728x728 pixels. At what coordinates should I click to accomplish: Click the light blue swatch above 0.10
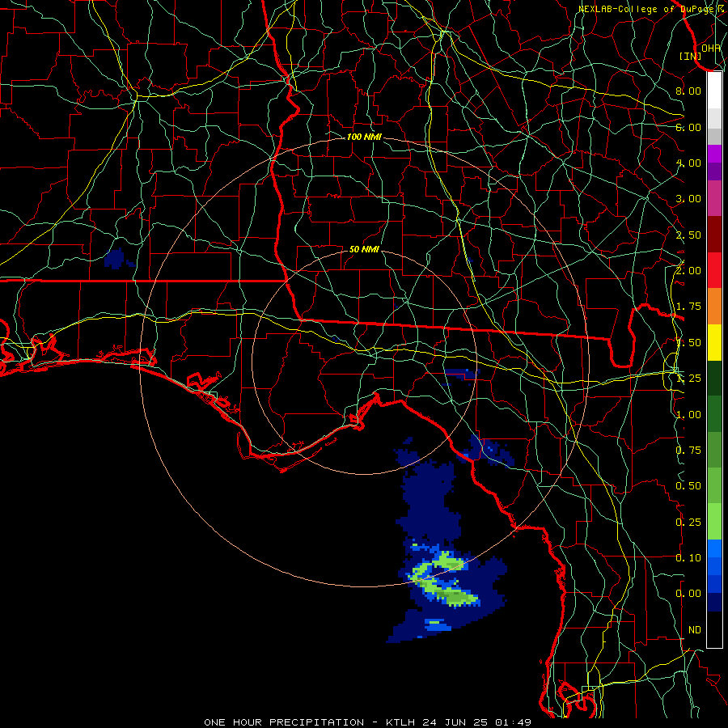714,548
